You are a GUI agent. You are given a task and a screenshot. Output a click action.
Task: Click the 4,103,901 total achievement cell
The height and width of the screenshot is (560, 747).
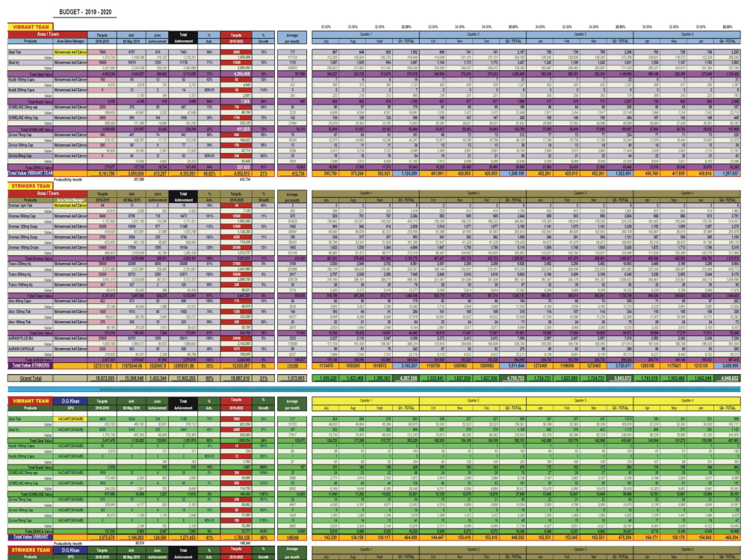coord(183,173)
